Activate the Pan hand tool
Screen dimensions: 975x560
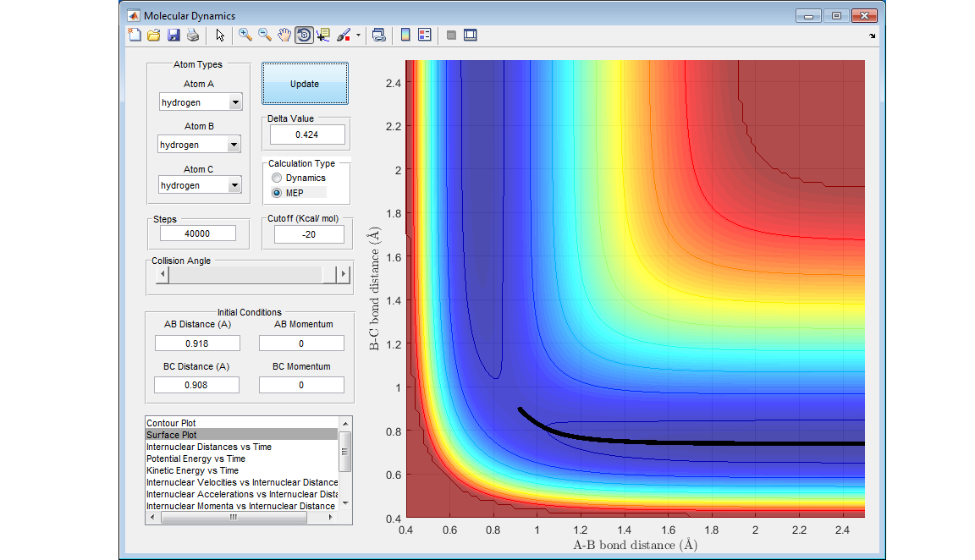pyautogui.click(x=284, y=35)
